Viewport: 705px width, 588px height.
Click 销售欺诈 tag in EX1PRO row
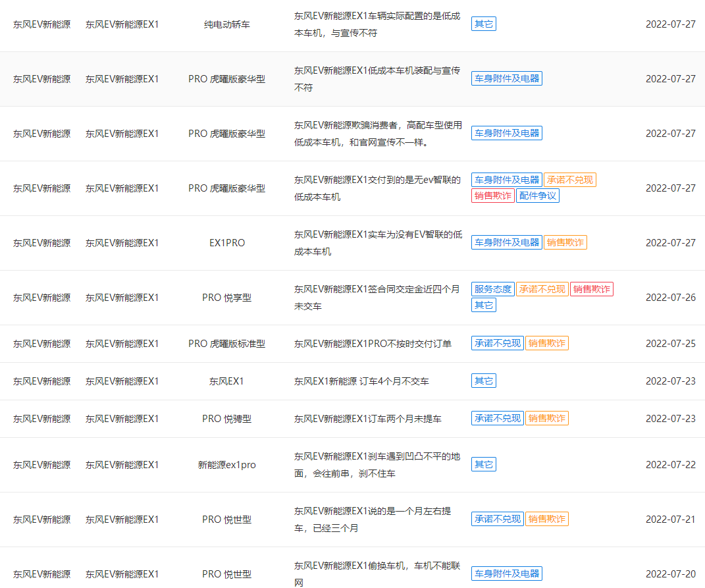click(x=565, y=242)
